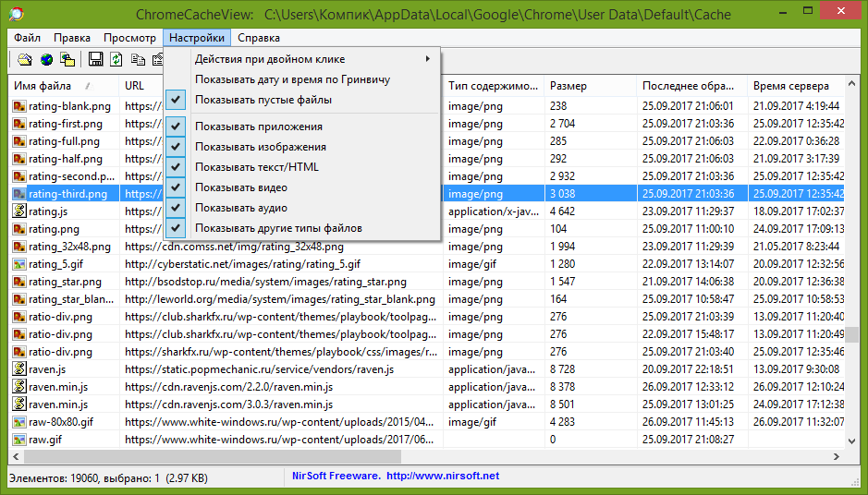Click the open cache folder toolbar icon

(x=26, y=60)
